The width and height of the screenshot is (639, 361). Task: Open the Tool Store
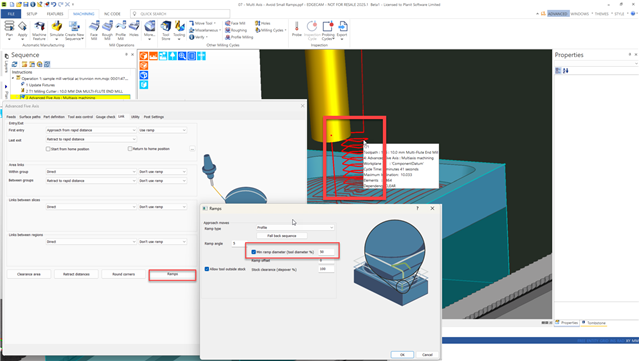(x=165, y=30)
